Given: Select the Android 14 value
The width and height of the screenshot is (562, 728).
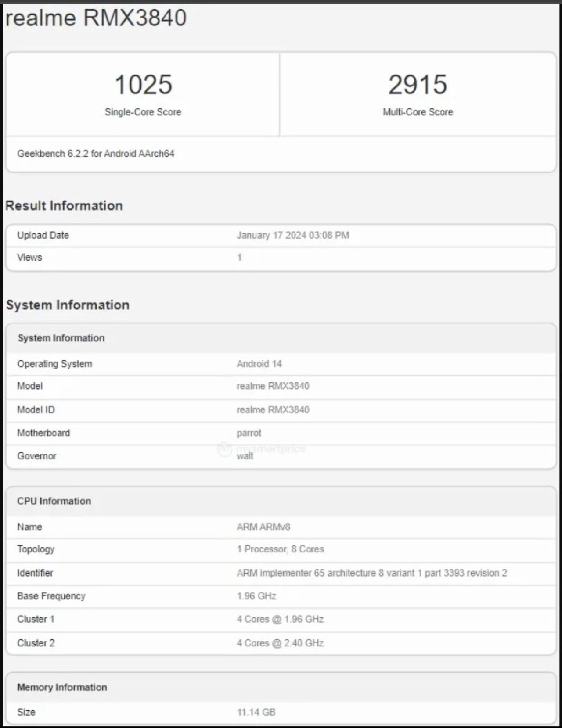Looking at the screenshot, I should (259, 364).
